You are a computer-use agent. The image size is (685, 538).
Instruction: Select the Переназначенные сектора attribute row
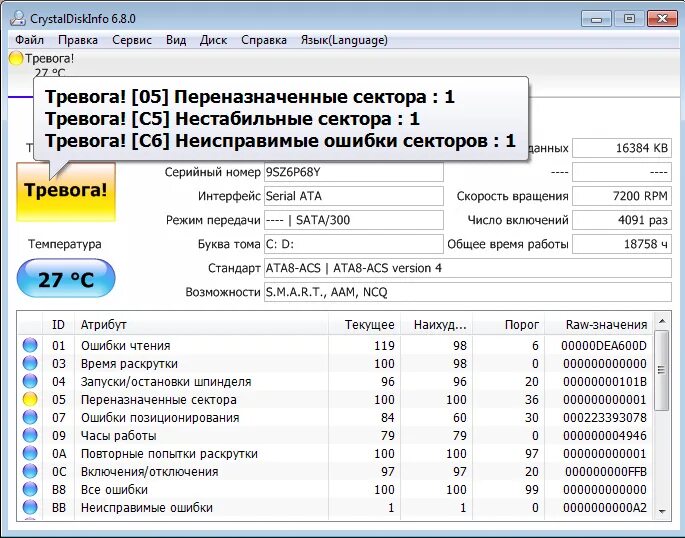pyautogui.click(x=336, y=399)
